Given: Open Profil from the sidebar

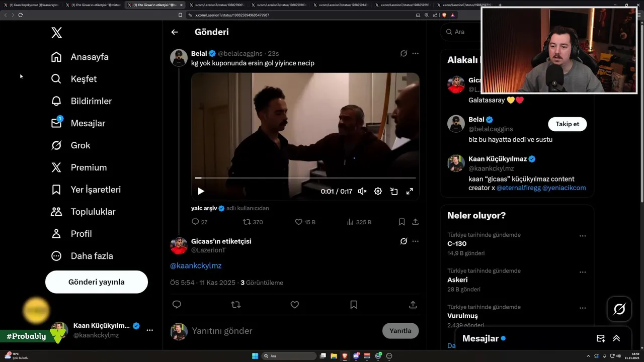Looking at the screenshot, I should 71,234.
